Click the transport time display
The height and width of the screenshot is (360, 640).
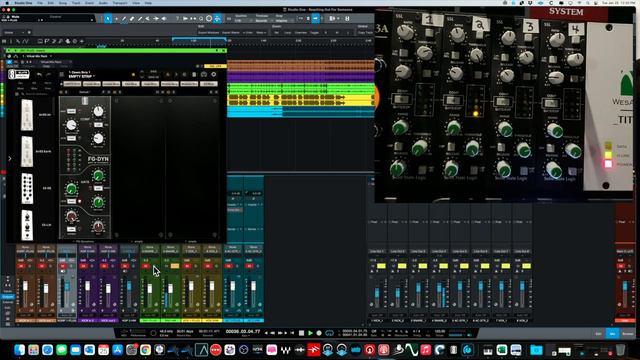click(243, 331)
